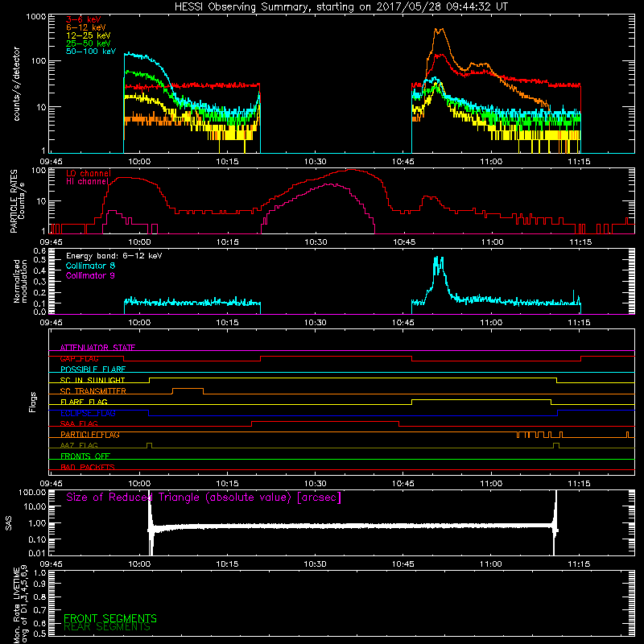Image resolution: width=644 pixels, height=644 pixels.
Task: Click the FLARE_FLAG label
Action: (x=84, y=402)
